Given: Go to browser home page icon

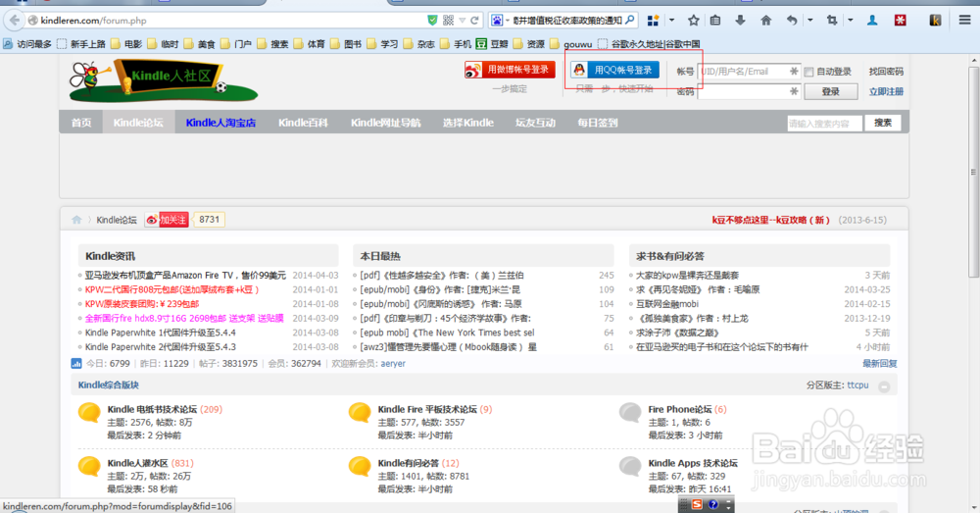Looking at the screenshot, I should tap(765, 20).
